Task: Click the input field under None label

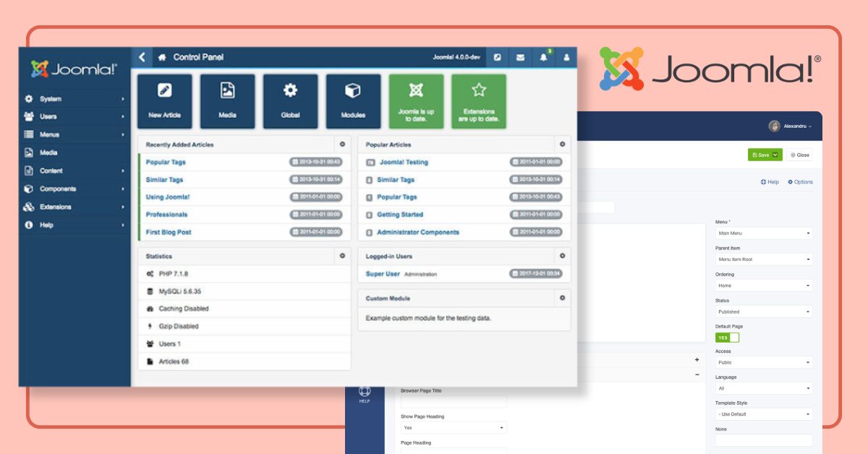Action: tap(764, 440)
